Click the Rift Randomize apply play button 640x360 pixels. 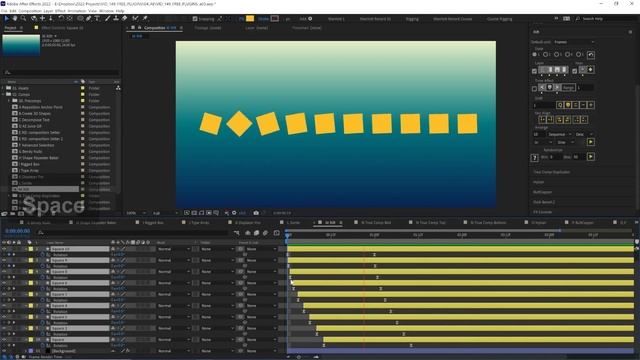pyautogui.click(x=591, y=157)
